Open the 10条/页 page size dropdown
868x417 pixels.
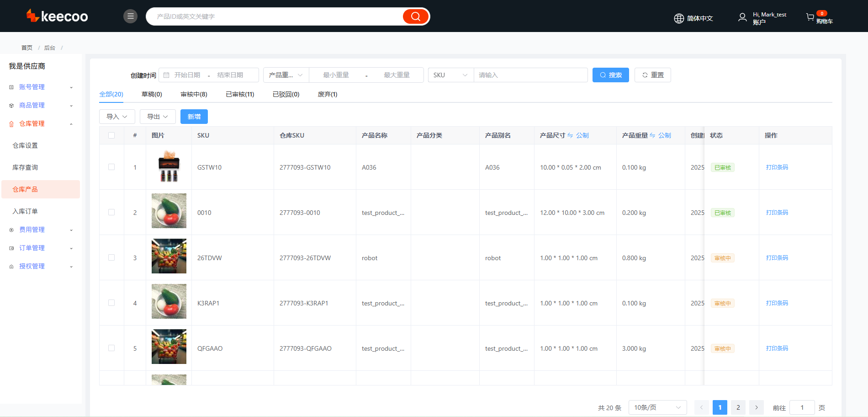coord(657,407)
